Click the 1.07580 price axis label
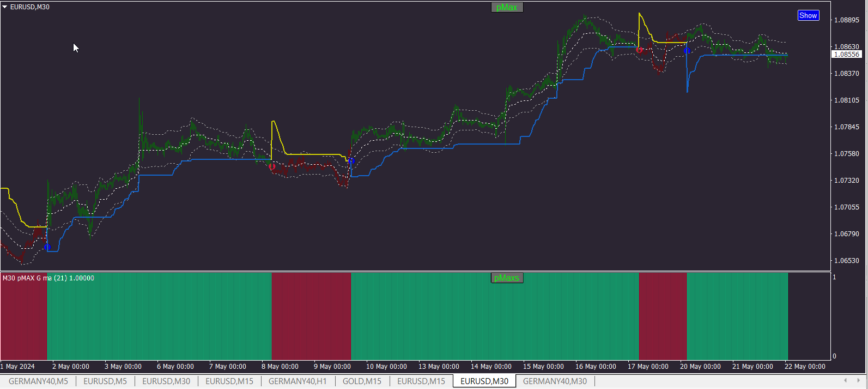 pos(847,154)
